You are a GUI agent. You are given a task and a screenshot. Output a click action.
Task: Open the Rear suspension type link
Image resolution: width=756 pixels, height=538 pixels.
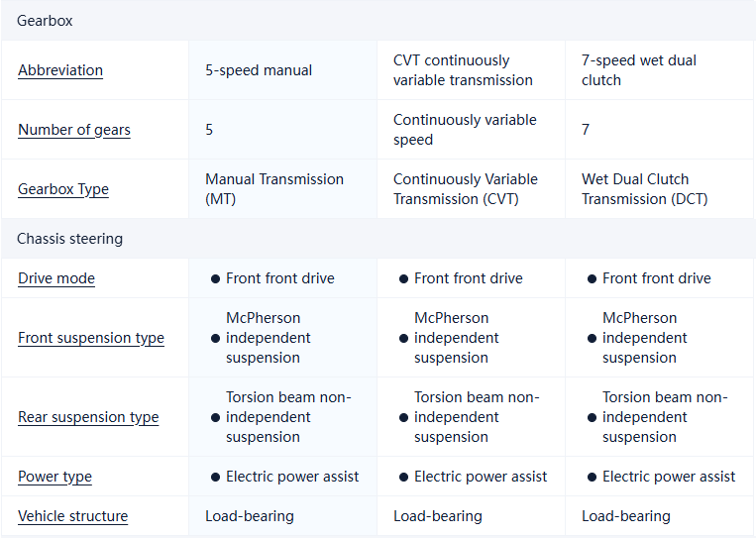point(88,417)
